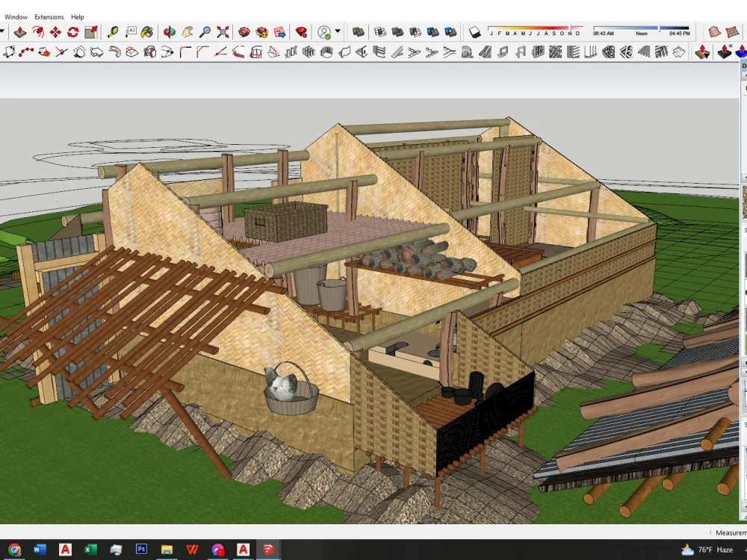
Task: Expand the leftmost toolbar dropdown arrow
Action: [x=4, y=31]
